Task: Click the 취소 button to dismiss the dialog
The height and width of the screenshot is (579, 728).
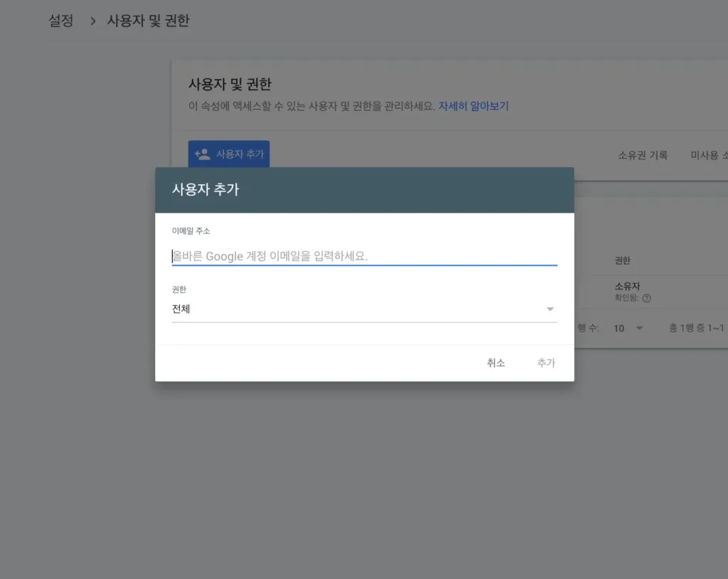Action: click(496, 362)
